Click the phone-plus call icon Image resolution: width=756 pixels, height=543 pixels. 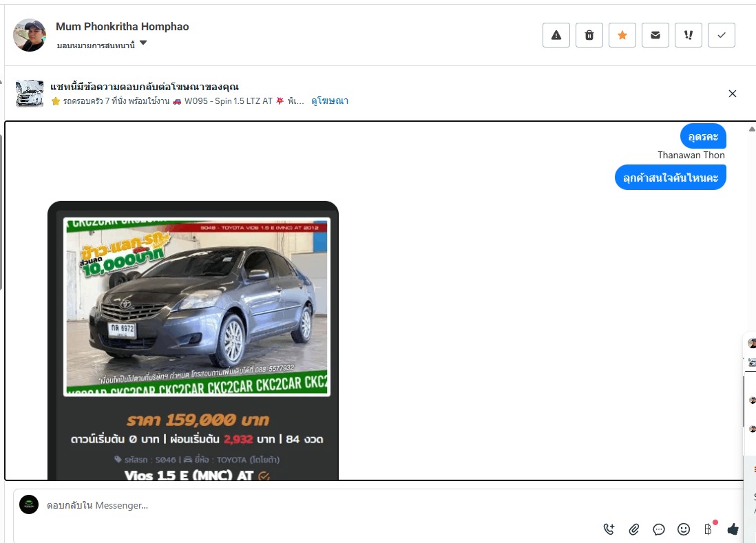(609, 529)
